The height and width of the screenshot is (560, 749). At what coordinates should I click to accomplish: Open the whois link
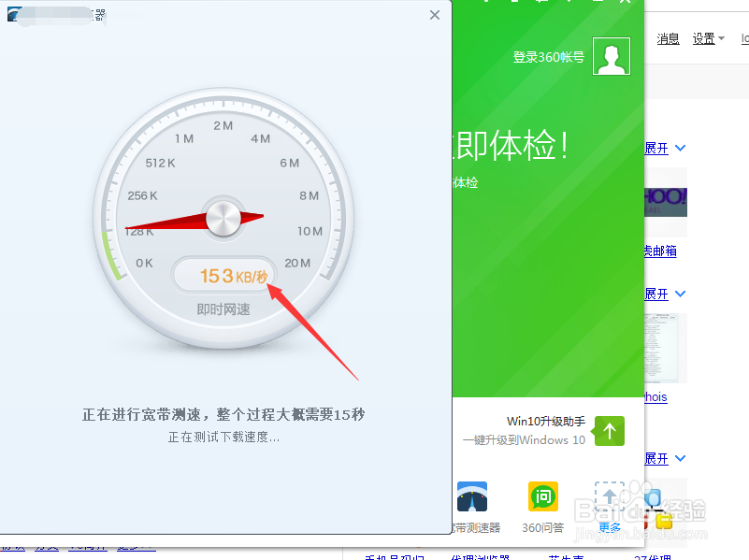tap(655, 396)
